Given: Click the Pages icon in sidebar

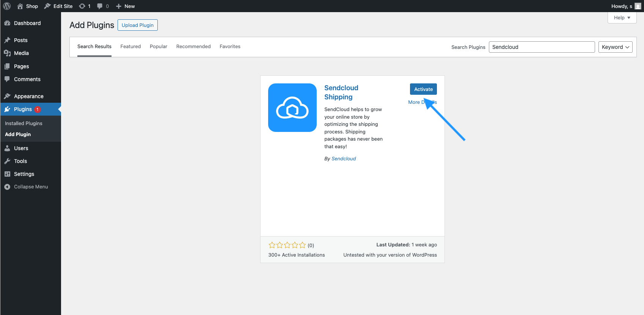Looking at the screenshot, I should click(x=7, y=66).
